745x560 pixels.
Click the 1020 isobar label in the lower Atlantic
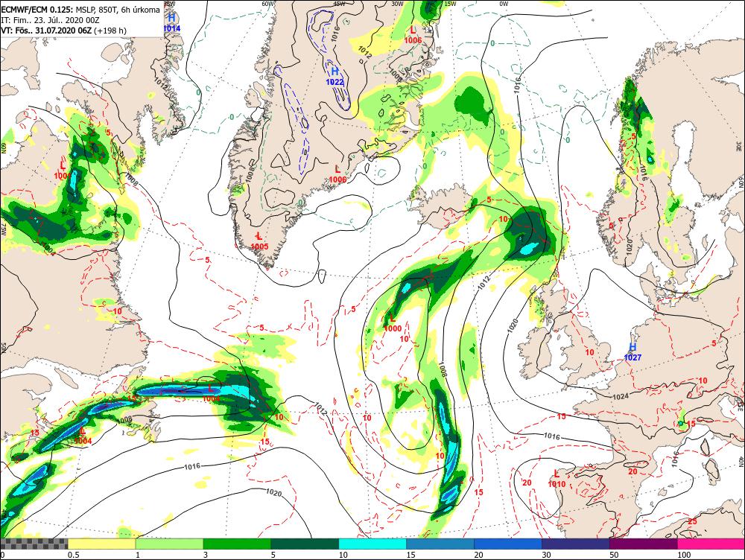(x=273, y=492)
